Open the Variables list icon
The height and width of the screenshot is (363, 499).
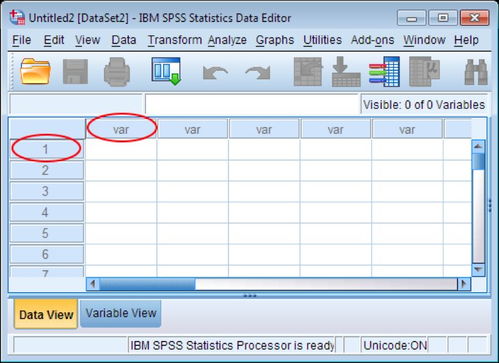pyautogui.click(x=384, y=72)
